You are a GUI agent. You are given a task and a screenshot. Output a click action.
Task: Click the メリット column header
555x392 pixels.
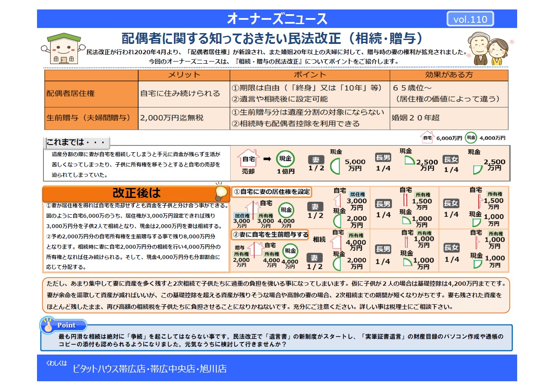(184, 75)
